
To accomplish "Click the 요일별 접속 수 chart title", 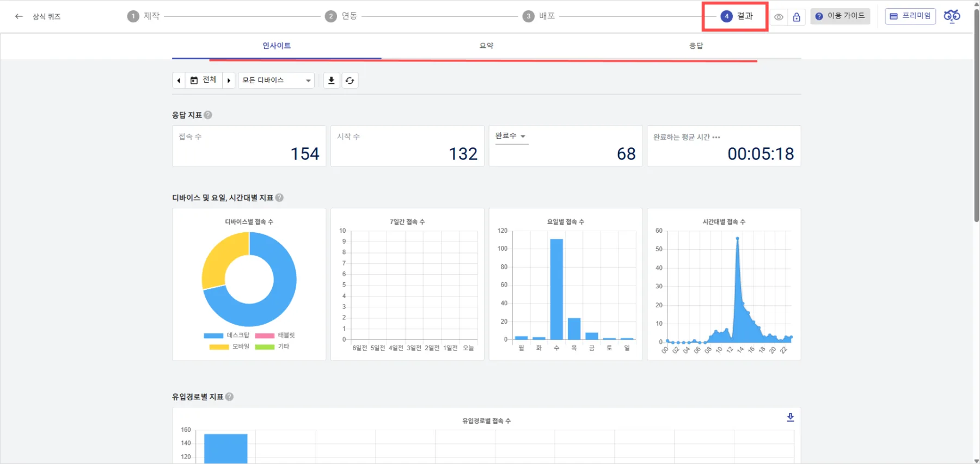I will pyautogui.click(x=566, y=222).
